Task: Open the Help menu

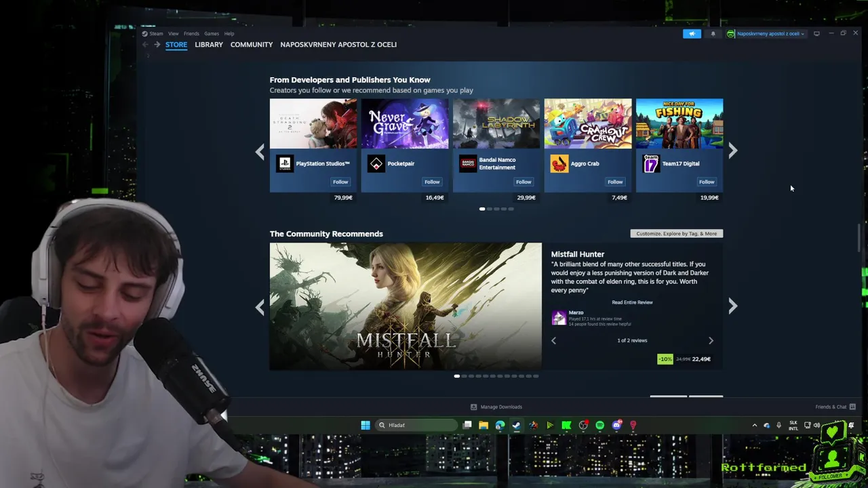Action: [x=229, y=34]
